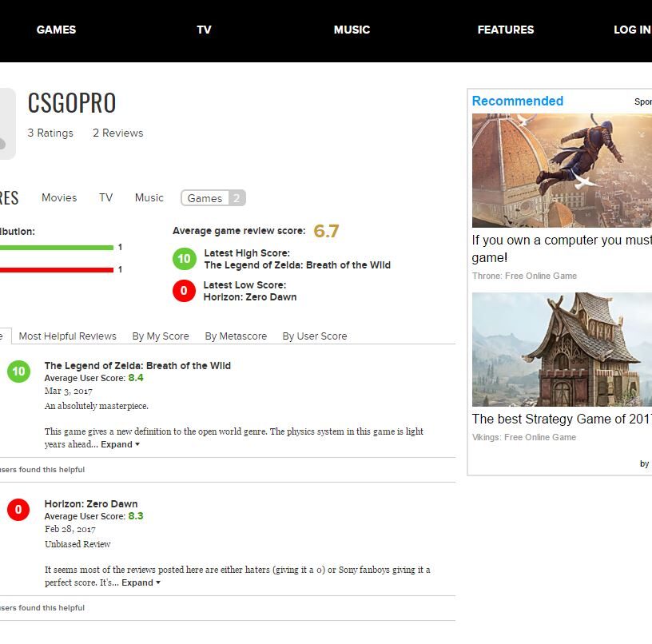Sort reviews By User Score
Image resolution: width=652 pixels, height=644 pixels.
tap(315, 336)
